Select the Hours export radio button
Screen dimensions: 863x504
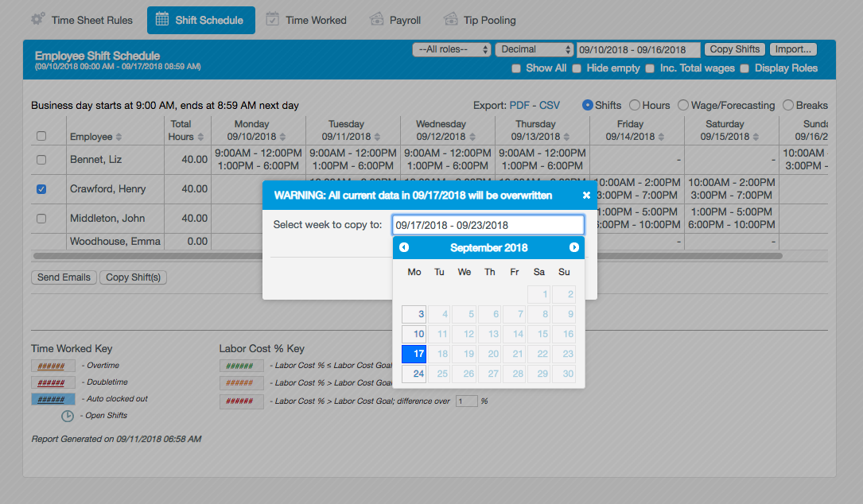(x=635, y=104)
